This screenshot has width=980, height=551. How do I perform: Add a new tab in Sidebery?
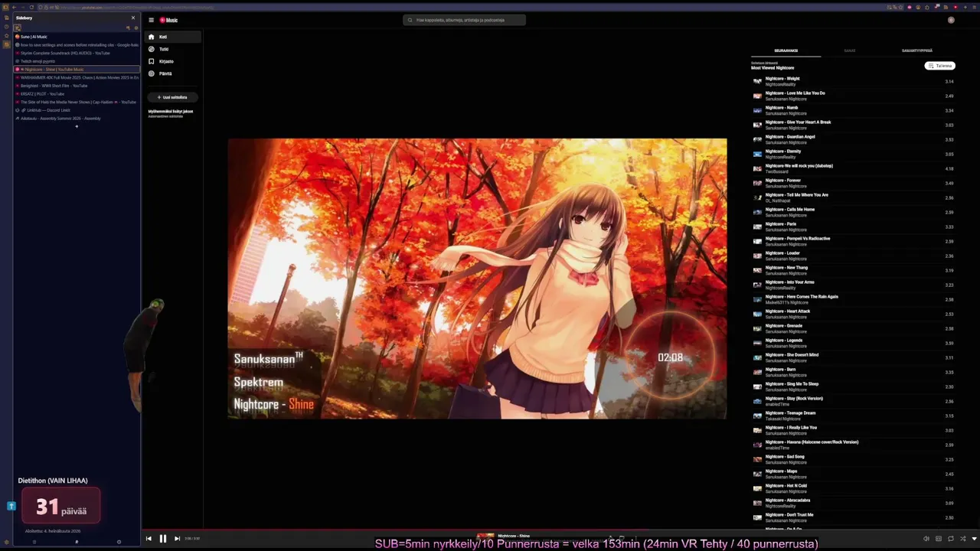coord(77,126)
